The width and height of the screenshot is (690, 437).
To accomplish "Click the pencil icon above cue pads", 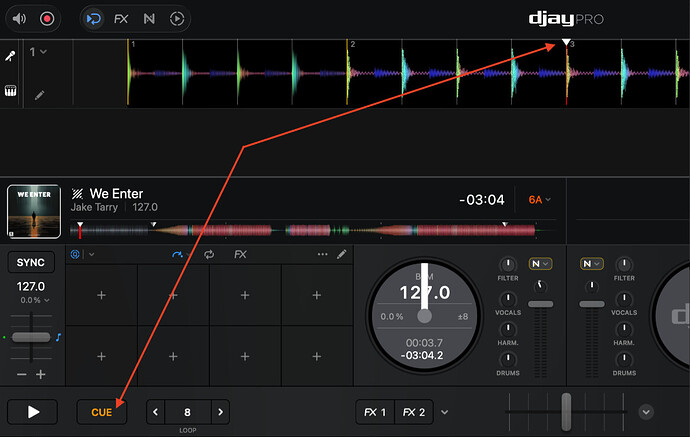I will [341, 255].
